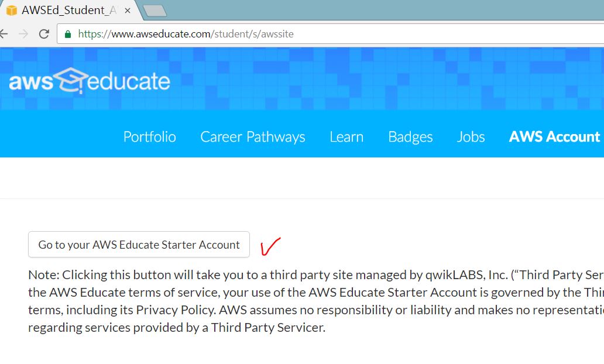
Task: Go to the Jobs page
Action: pyautogui.click(x=471, y=137)
